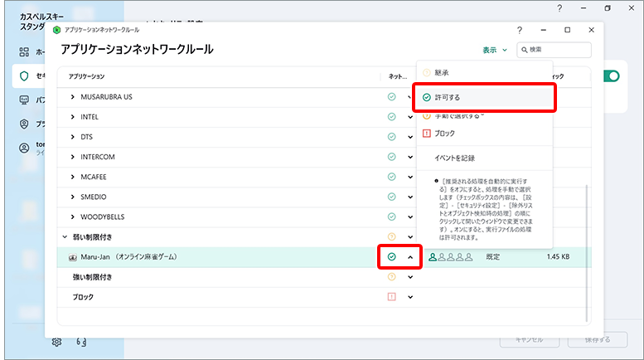Click the popularity users icon in Maru-Jan row
This screenshot has width=644, height=360.
click(451, 257)
